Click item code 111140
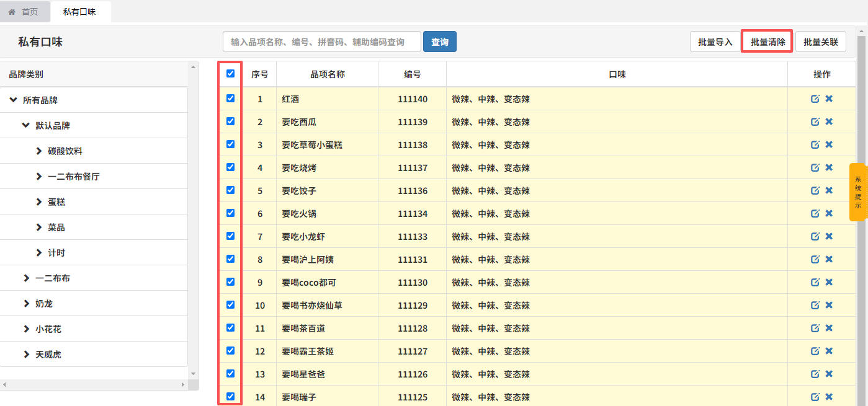 [413, 99]
